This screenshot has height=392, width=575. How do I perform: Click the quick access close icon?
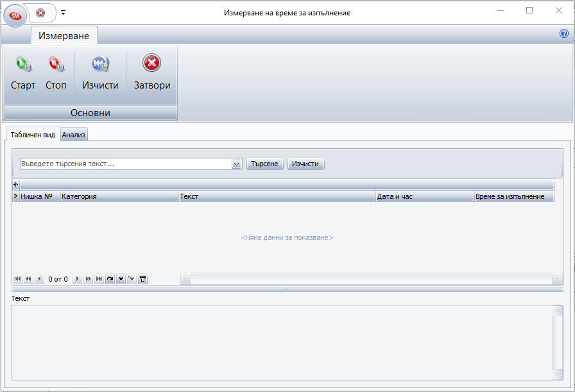click(40, 13)
